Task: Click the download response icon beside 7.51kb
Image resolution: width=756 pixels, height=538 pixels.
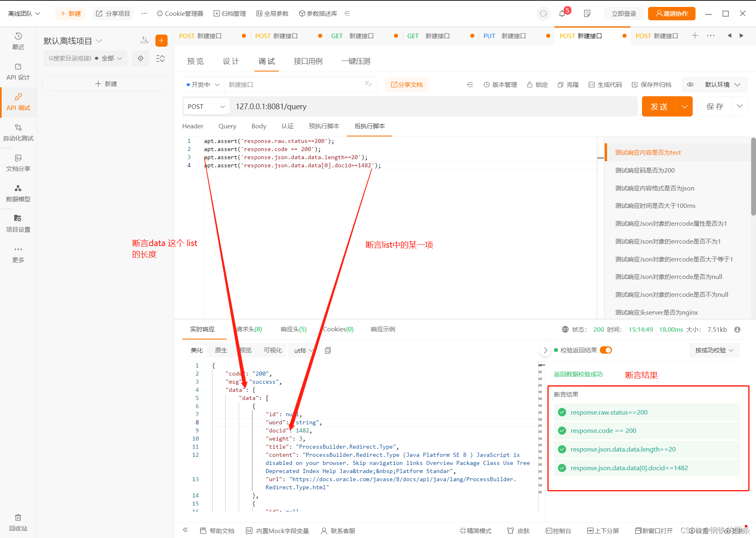Action: pyautogui.click(x=737, y=329)
